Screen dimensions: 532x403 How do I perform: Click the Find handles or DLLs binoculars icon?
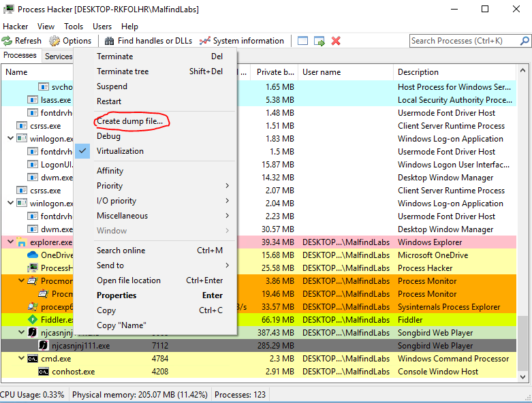108,41
